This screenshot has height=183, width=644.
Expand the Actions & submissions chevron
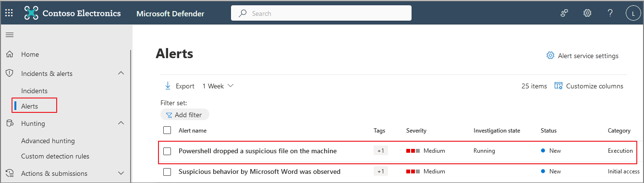pos(121,173)
